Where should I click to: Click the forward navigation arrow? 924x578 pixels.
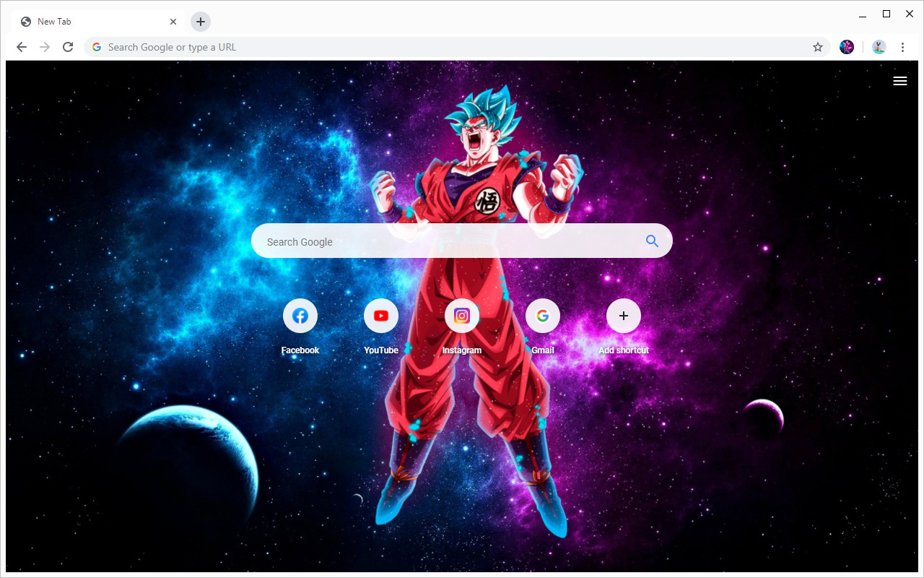[45, 47]
